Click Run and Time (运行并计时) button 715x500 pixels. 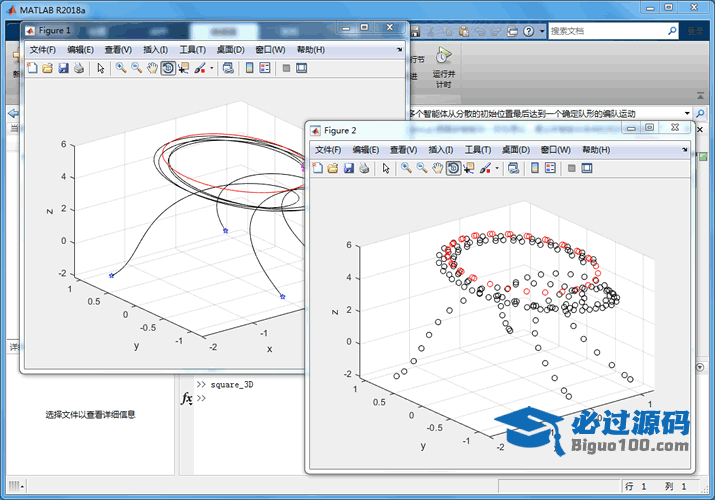click(x=443, y=67)
